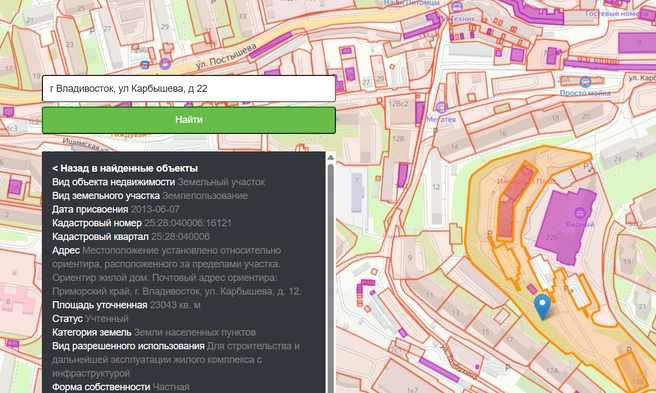
Task: Focus the address search input field
Action: pos(189,88)
